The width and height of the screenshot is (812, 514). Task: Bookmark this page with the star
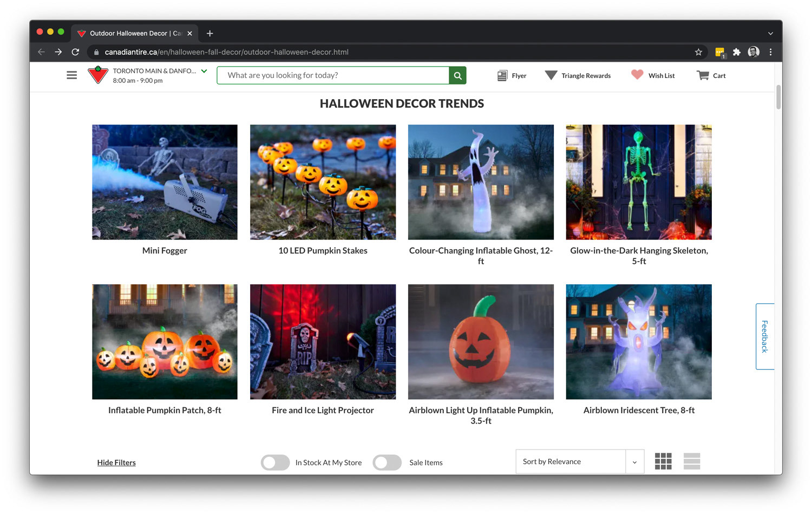(x=698, y=52)
